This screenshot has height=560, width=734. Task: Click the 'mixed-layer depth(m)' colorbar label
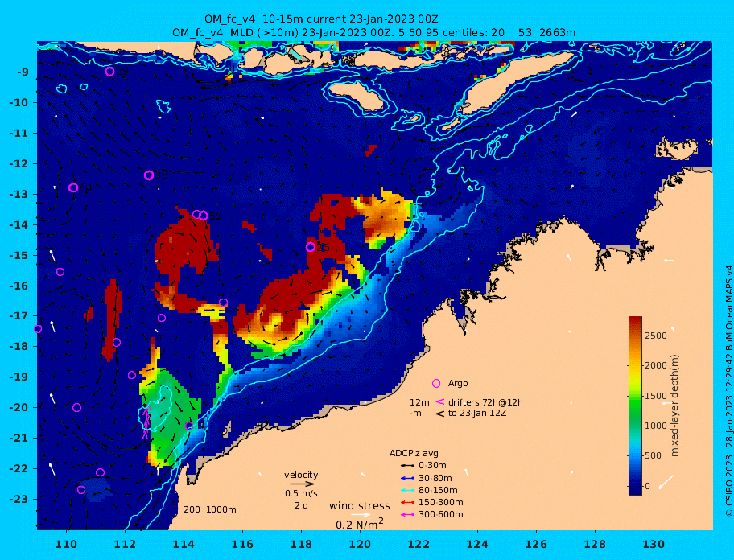(674, 406)
